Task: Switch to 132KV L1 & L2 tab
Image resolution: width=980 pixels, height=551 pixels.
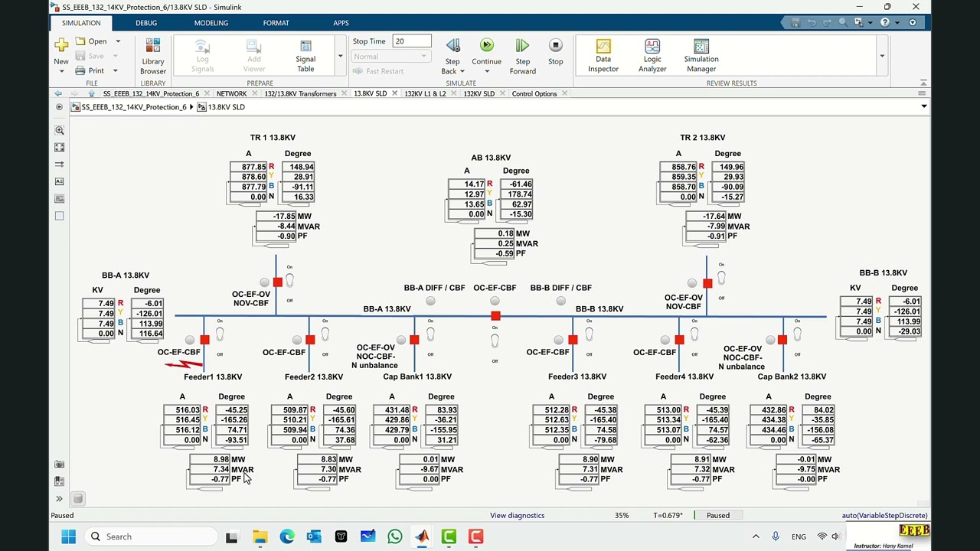Action: 425,93
